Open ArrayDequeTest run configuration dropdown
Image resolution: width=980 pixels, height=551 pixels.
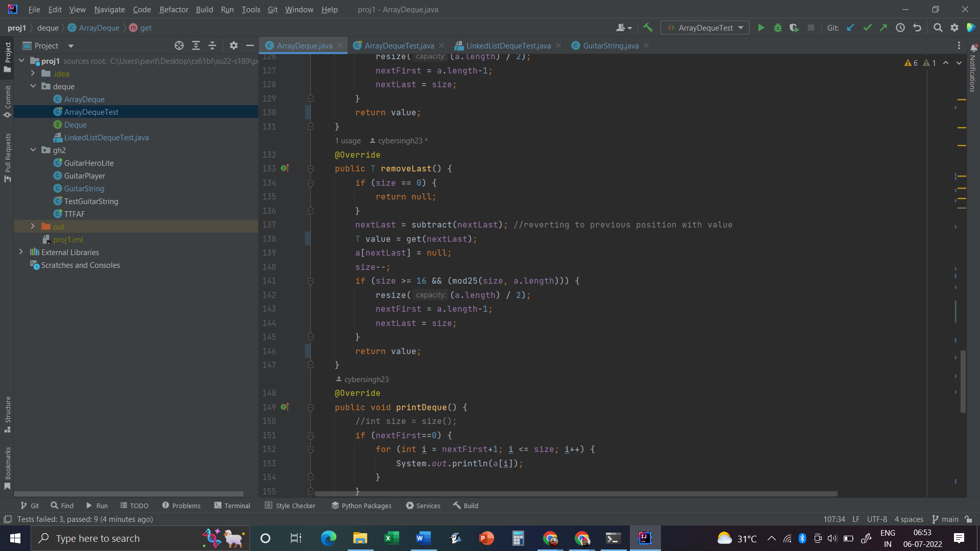pyautogui.click(x=705, y=28)
